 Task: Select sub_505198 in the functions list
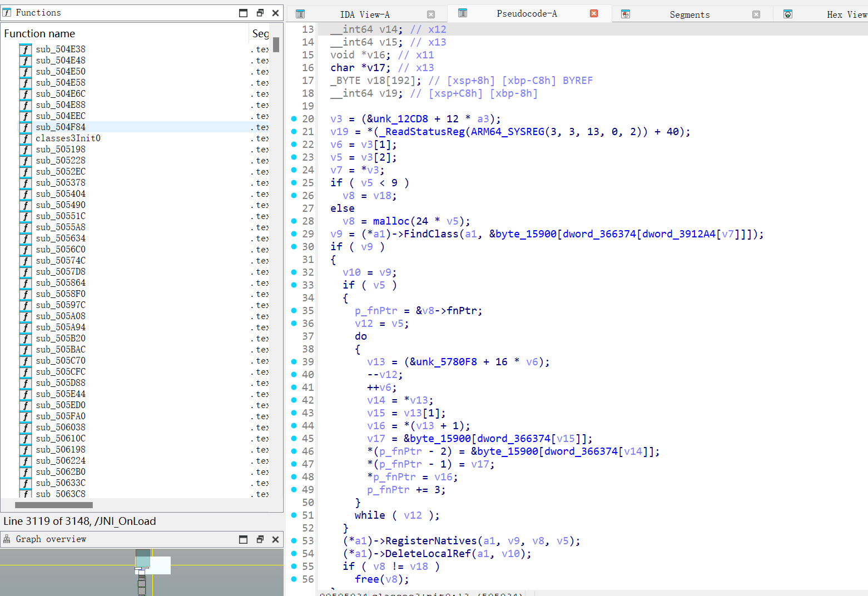(x=61, y=150)
